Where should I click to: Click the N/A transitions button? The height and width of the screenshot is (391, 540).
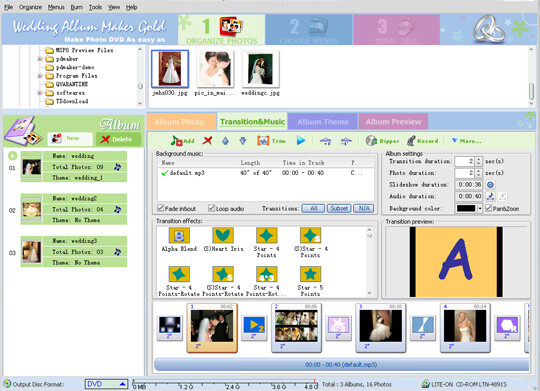(364, 208)
